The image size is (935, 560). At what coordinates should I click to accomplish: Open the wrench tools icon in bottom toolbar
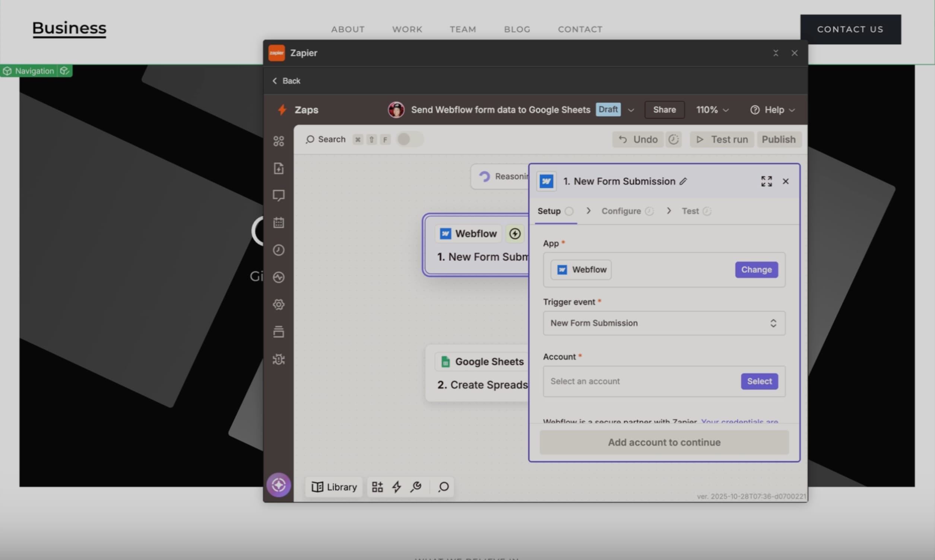tap(416, 487)
